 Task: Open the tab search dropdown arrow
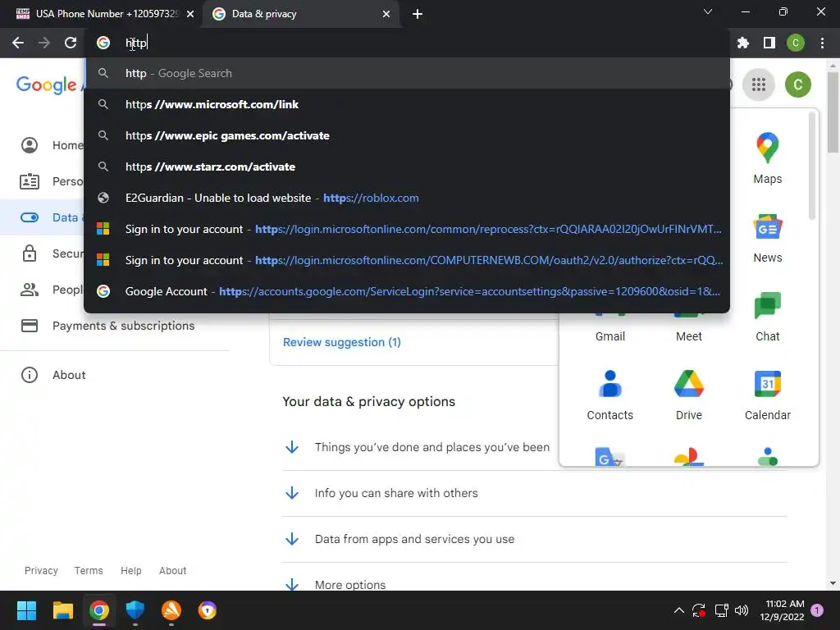click(708, 11)
